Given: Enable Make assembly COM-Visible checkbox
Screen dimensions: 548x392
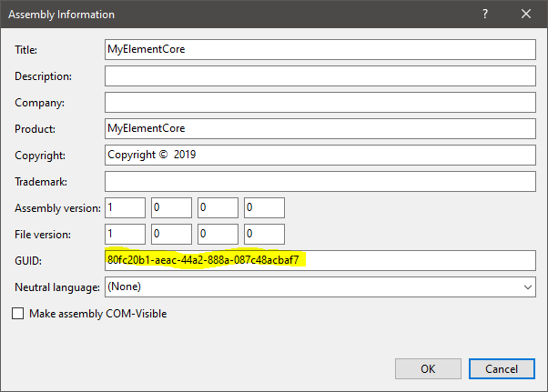Looking at the screenshot, I should click(x=19, y=314).
